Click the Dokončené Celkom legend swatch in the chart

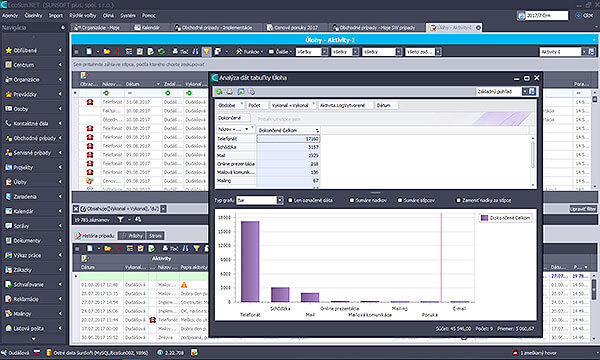(x=484, y=218)
